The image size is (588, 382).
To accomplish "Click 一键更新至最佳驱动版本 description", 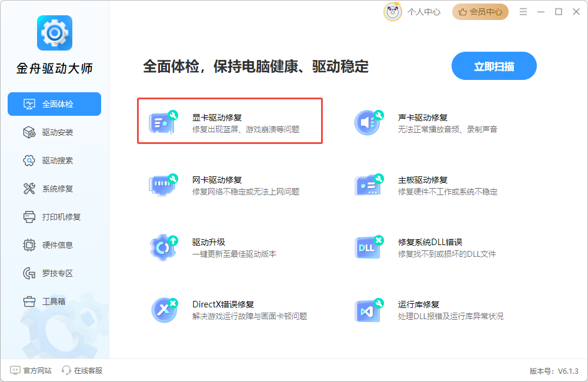I will [x=234, y=254].
